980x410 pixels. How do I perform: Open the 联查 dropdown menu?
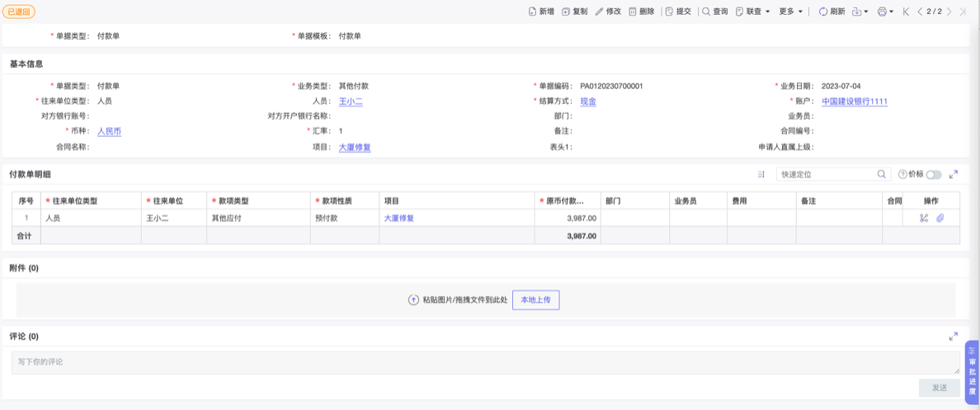point(757,12)
